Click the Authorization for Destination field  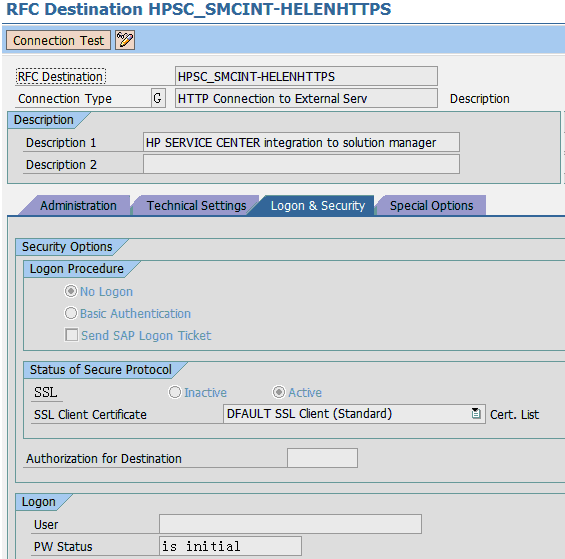click(x=322, y=458)
